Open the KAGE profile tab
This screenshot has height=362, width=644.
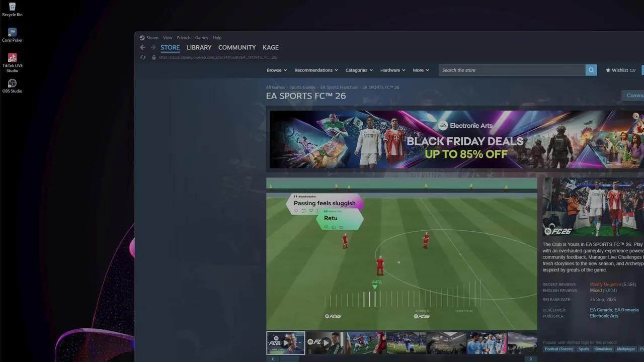pyautogui.click(x=271, y=47)
